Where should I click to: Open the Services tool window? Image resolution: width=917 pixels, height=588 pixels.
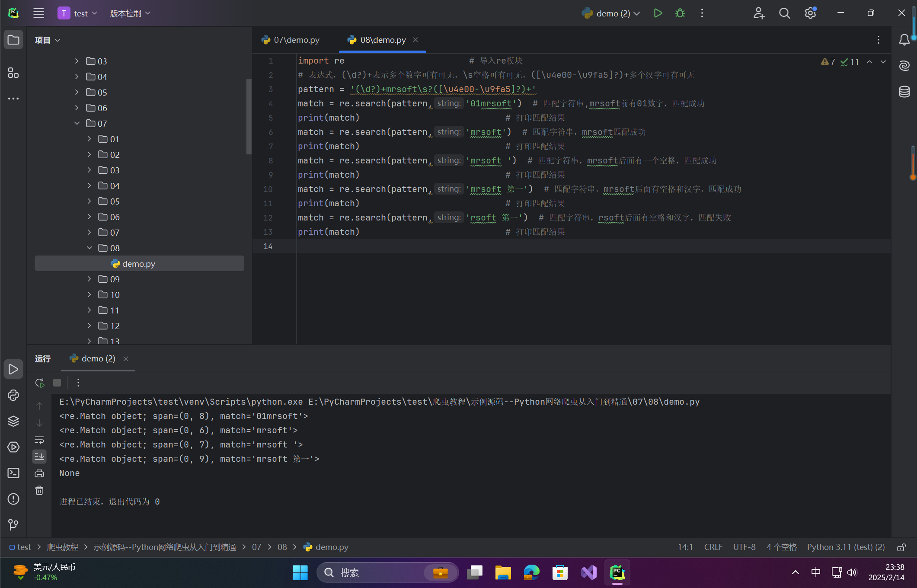tap(13, 447)
